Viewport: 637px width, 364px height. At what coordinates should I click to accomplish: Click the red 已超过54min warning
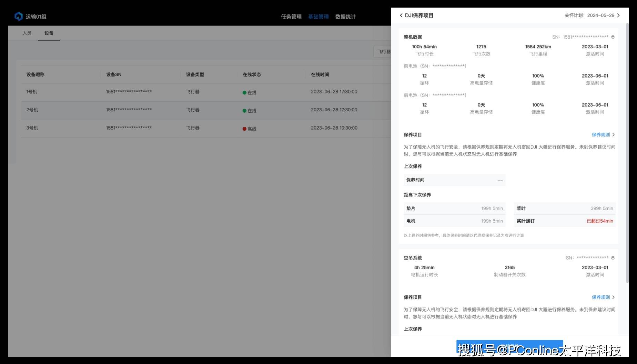600,221
